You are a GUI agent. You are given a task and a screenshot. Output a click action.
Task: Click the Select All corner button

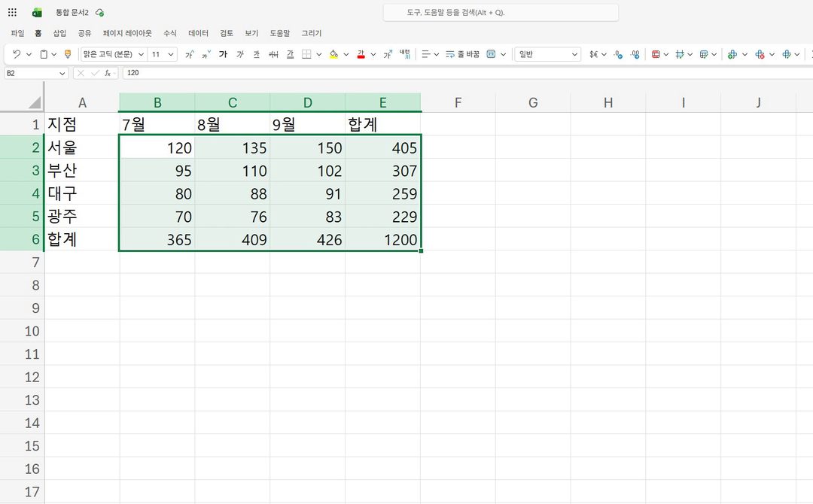[x=34, y=102]
